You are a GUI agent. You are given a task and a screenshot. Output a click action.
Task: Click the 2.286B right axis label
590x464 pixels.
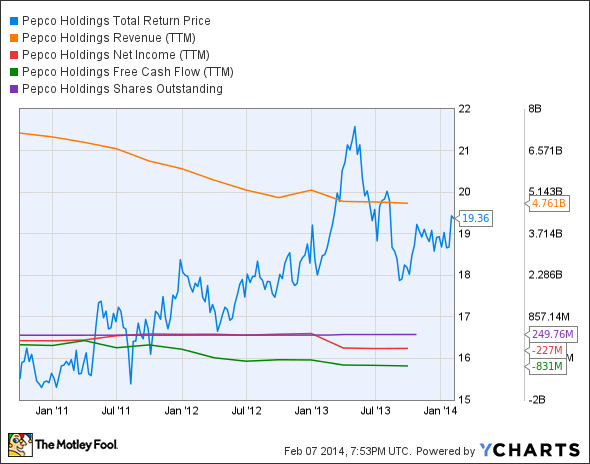pyautogui.click(x=545, y=275)
